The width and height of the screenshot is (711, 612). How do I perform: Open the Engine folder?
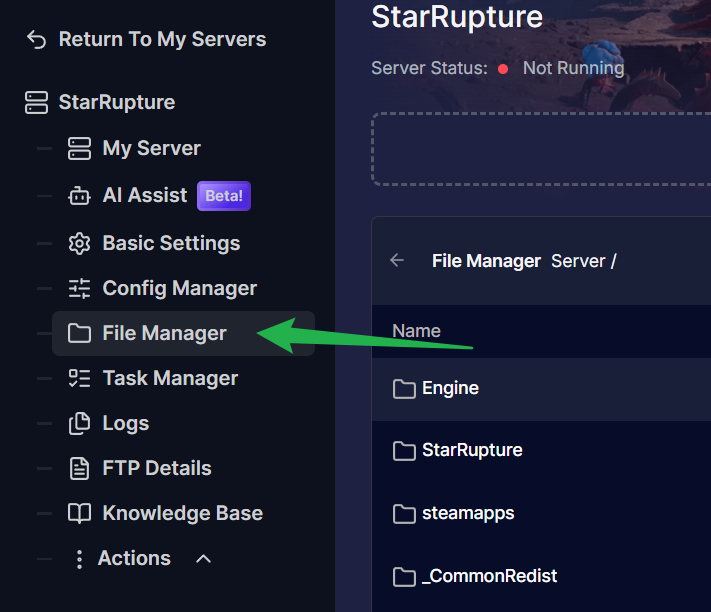pos(450,389)
